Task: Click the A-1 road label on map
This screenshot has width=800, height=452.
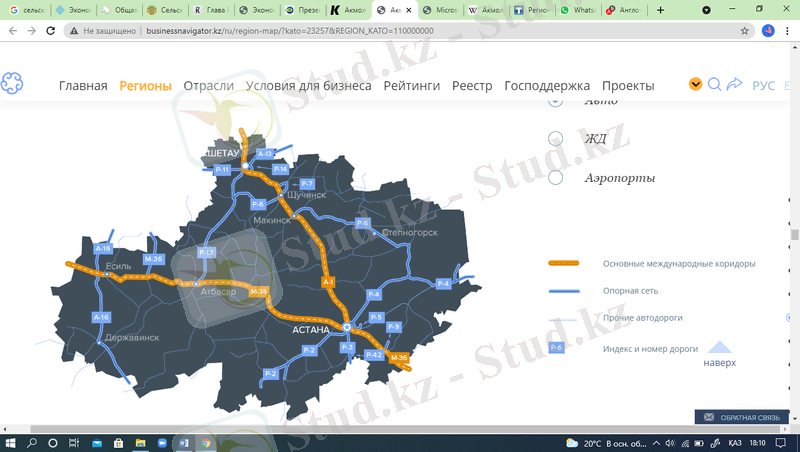Action: [x=328, y=283]
